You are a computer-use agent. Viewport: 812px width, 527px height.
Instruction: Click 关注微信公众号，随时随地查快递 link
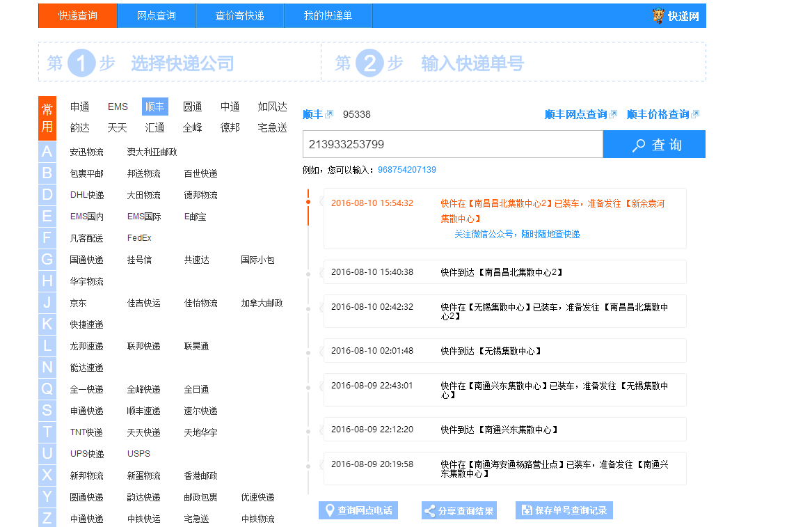[518, 234]
